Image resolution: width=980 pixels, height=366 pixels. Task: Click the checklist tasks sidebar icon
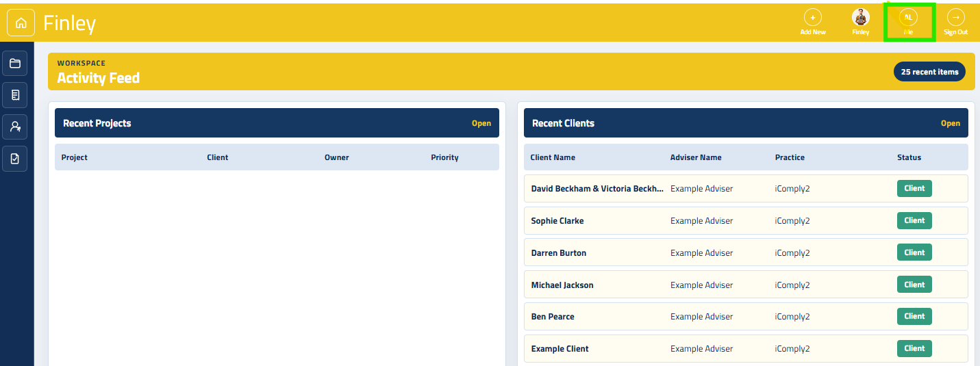pyautogui.click(x=15, y=159)
